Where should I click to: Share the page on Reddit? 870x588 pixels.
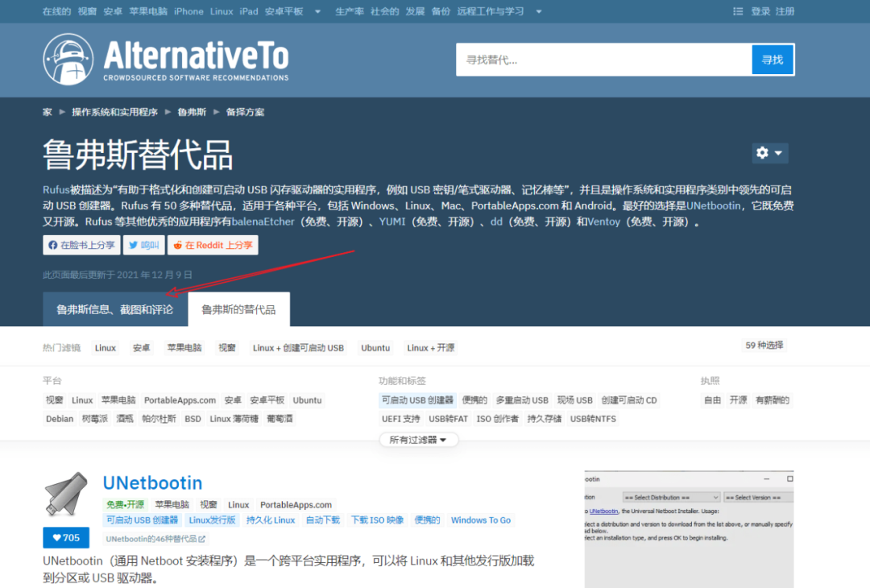coord(213,245)
